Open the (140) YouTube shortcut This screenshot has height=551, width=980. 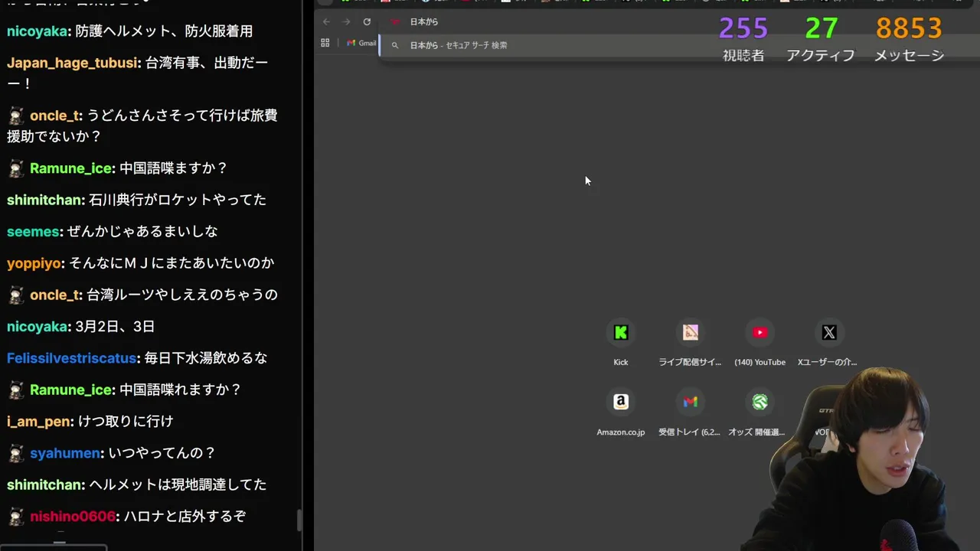click(x=759, y=343)
